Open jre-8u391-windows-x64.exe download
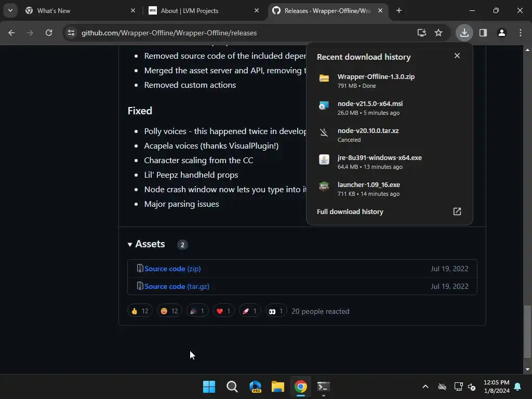Image resolution: width=532 pixels, height=399 pixels. point(390,162)
